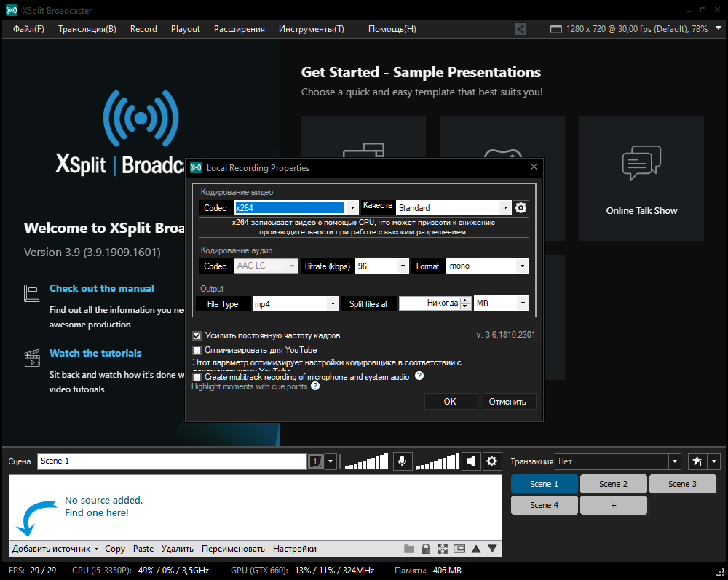This screenshot has width=728, height=580.
Task: Click the move source up arrow
Action: tap(476, 549)
